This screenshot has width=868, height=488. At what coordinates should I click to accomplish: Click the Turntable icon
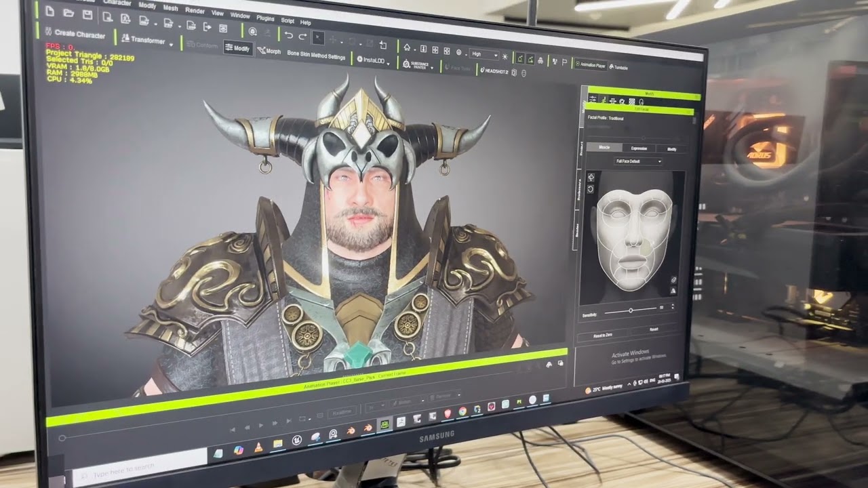click(618, 67)
